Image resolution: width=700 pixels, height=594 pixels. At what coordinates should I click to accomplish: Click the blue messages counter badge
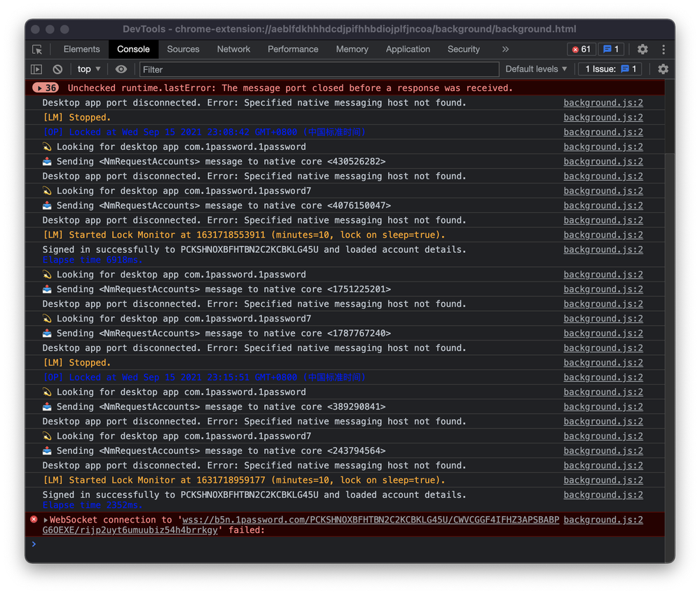(x=611, y=49)
